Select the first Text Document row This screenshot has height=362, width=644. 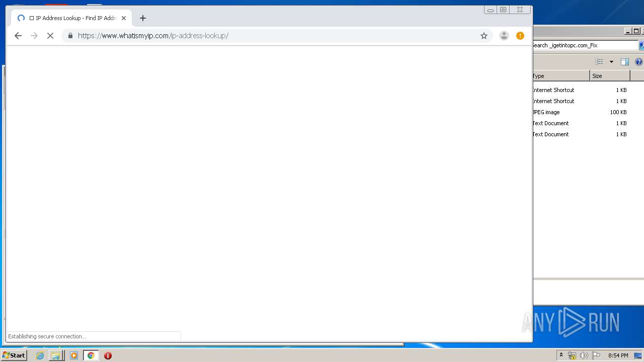tap(581, 123)
